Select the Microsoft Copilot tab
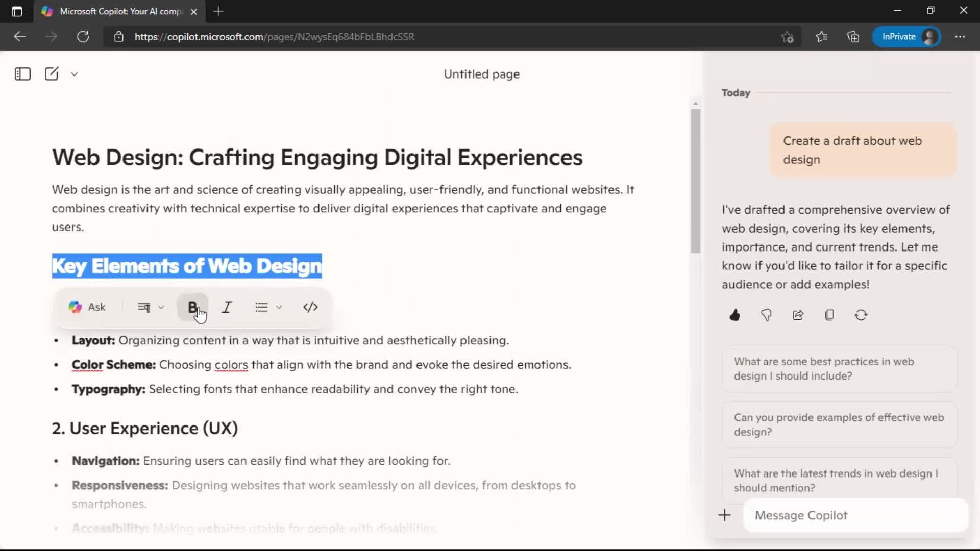The image size is (980, 551). coord(120,11)
